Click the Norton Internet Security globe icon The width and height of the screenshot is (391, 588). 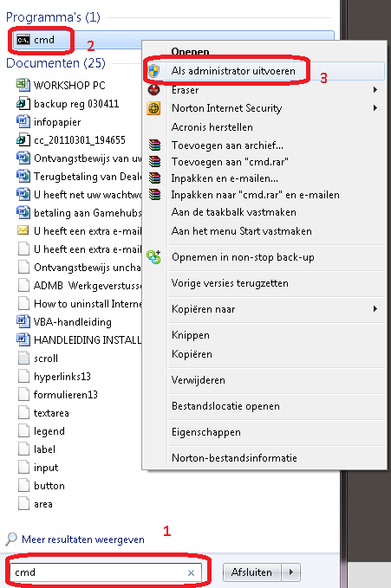click(x=154, y=108)
